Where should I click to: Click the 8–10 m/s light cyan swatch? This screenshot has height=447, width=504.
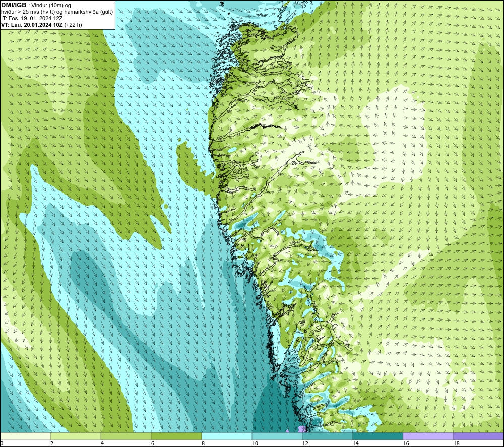click(x=227, y=436)
